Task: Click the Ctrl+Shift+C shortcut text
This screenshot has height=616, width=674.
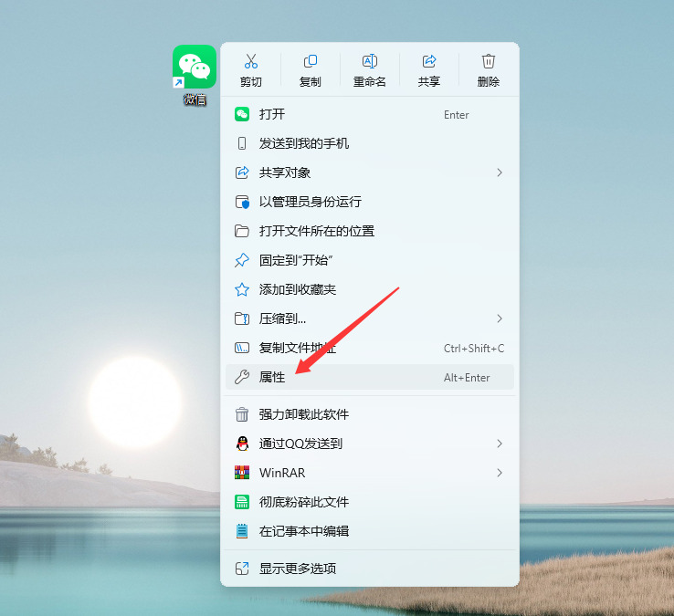Action: click(474, 349)
